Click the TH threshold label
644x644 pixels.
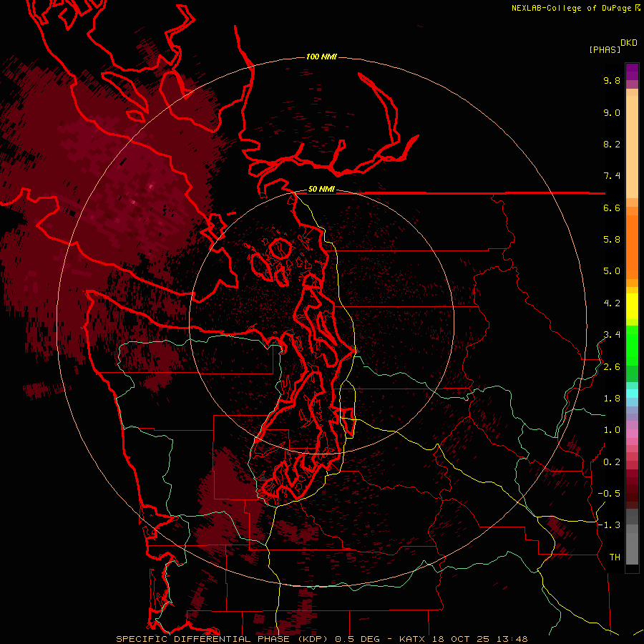coord(615,557)
